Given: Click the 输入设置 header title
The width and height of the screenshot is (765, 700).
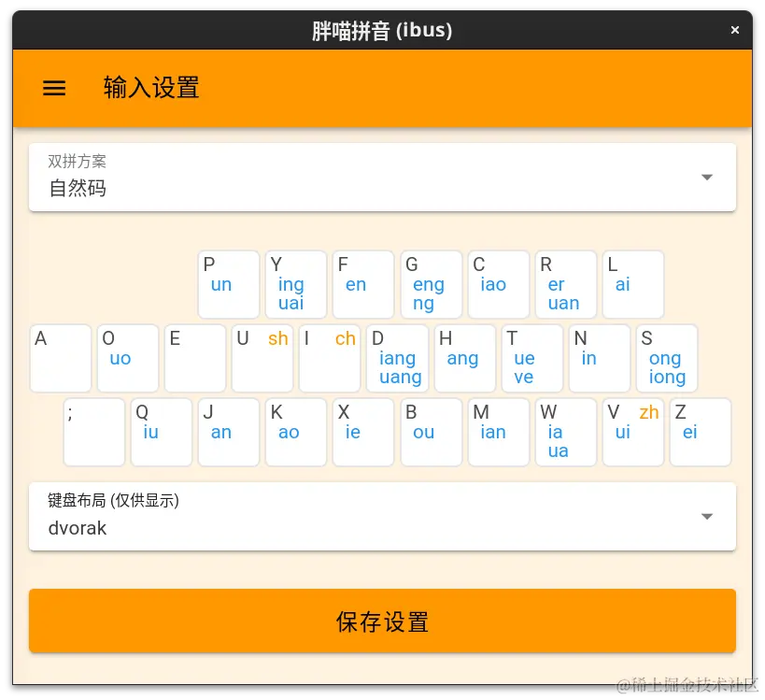Looking at the screenshot, I should pyautogui.click(x=152, y=88).
